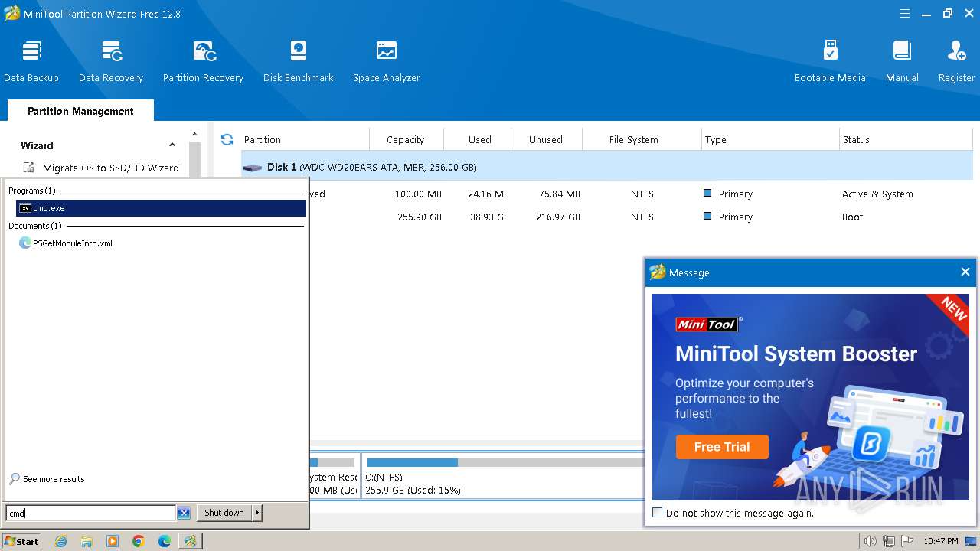The image size is (980, 551).
Task: Click the Active & System status cell
Action: pos(877,194)
